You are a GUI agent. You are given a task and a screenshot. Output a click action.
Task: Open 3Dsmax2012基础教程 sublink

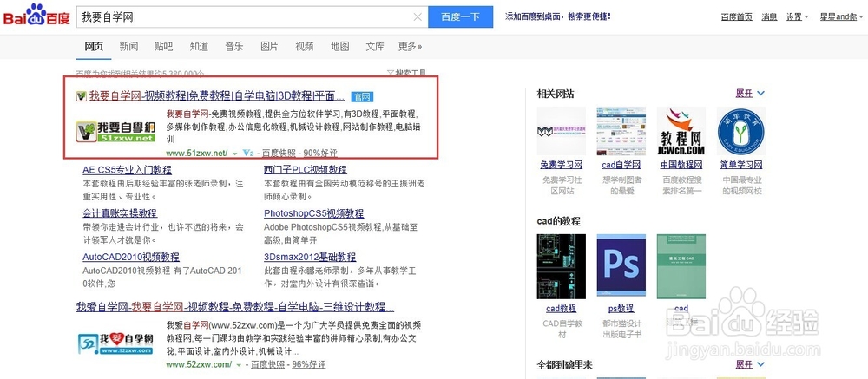click(x=310, y=257)
